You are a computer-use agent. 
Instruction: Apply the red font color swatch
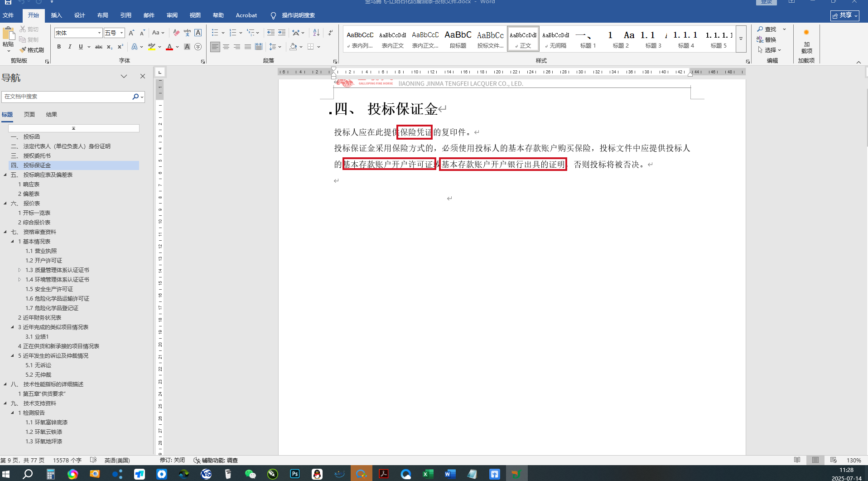pos(169,47)
